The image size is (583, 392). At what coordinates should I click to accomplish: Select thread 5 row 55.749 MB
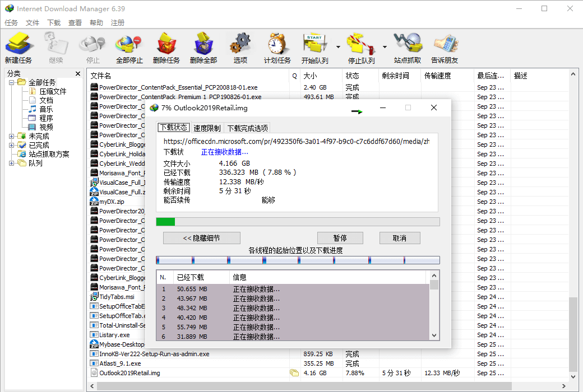[293, 327]
